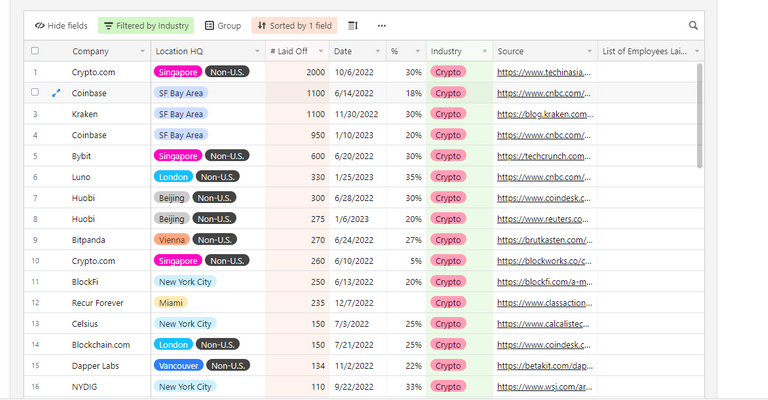The height and width of the screenshot is (400, 768).
Task: Open the Location HQ column dropdown arrow
Action: (257, 51)
